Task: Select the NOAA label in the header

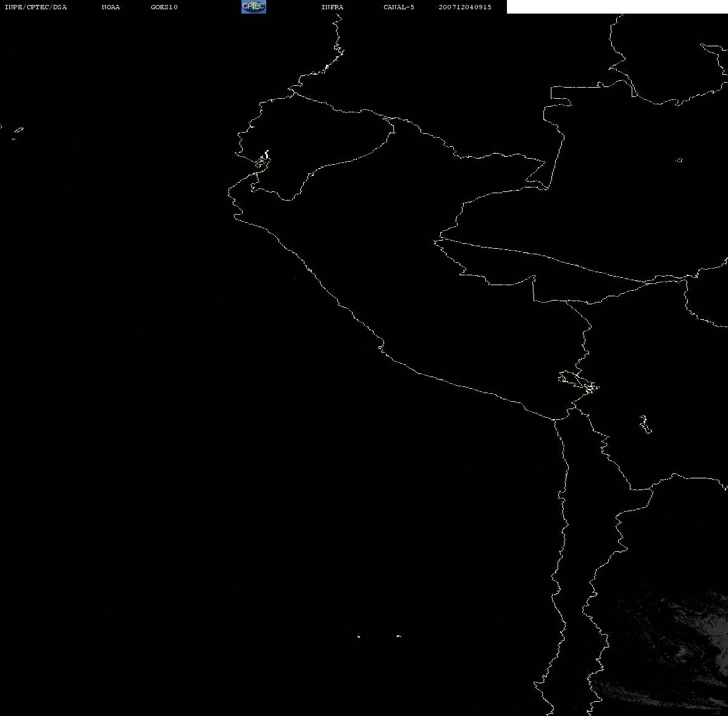Action: 111,7
